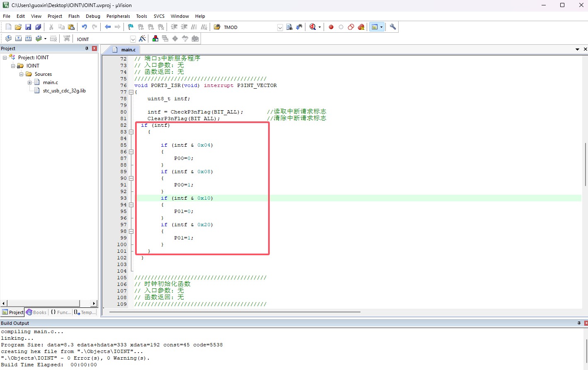Open Options for Target with the magic wand icon
The image size is (588, 370).
pos(142,39)
